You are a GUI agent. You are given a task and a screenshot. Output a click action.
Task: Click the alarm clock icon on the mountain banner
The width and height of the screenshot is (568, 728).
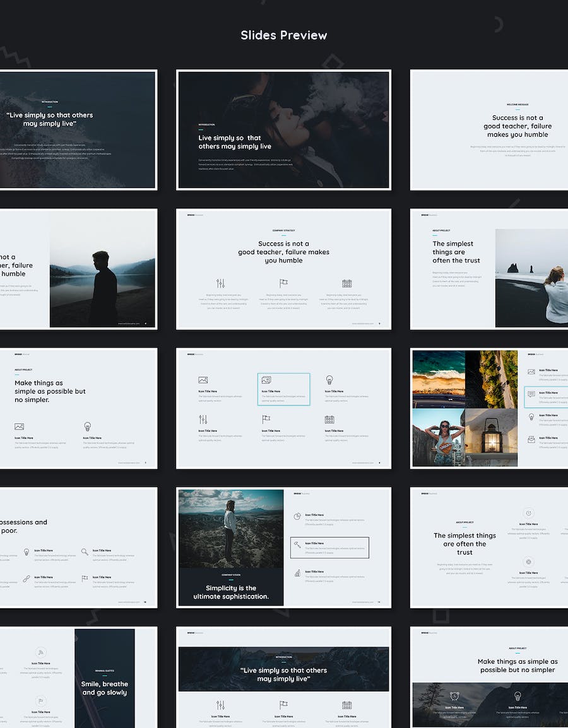(x=454, y=696)
